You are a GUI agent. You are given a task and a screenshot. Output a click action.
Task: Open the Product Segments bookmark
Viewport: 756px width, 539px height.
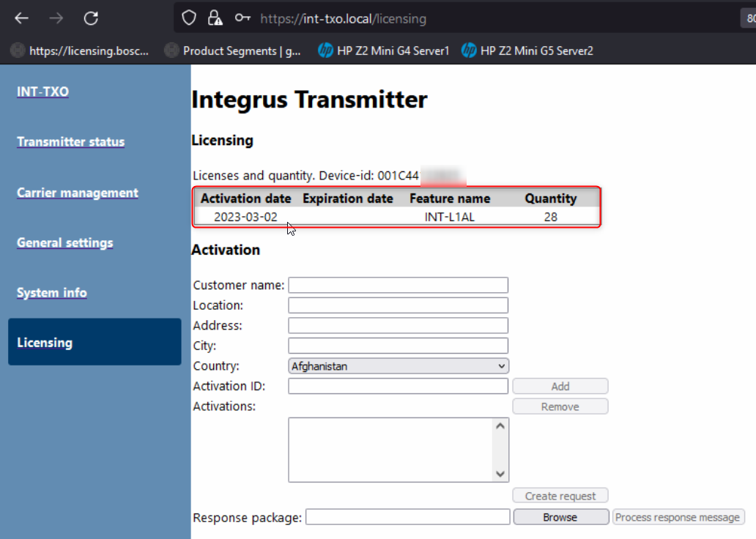click(x=233, y=51)
